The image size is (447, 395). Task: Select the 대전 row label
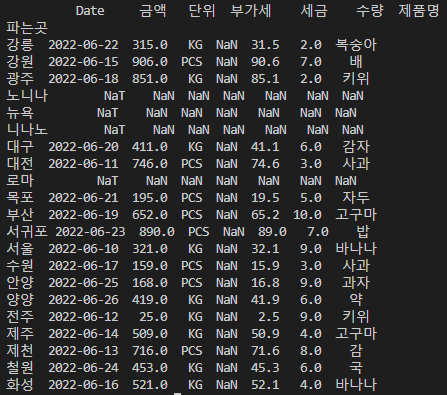(x=20, y=164)
